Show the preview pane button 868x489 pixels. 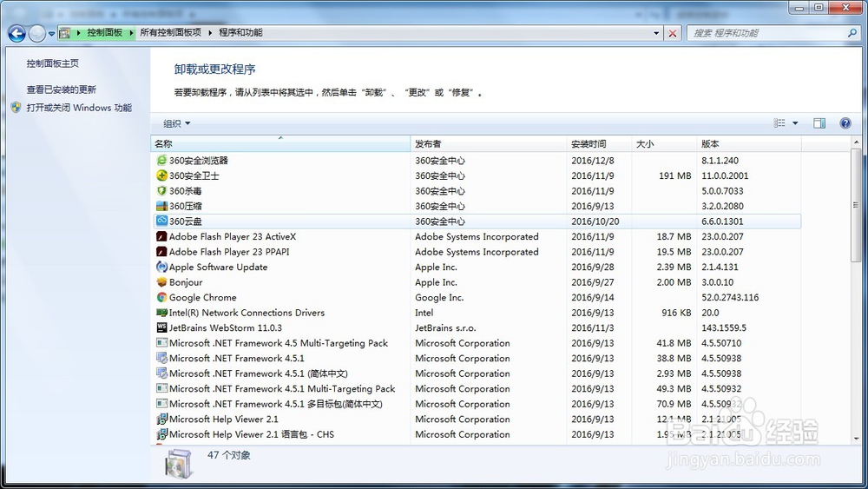click(819, 123)
